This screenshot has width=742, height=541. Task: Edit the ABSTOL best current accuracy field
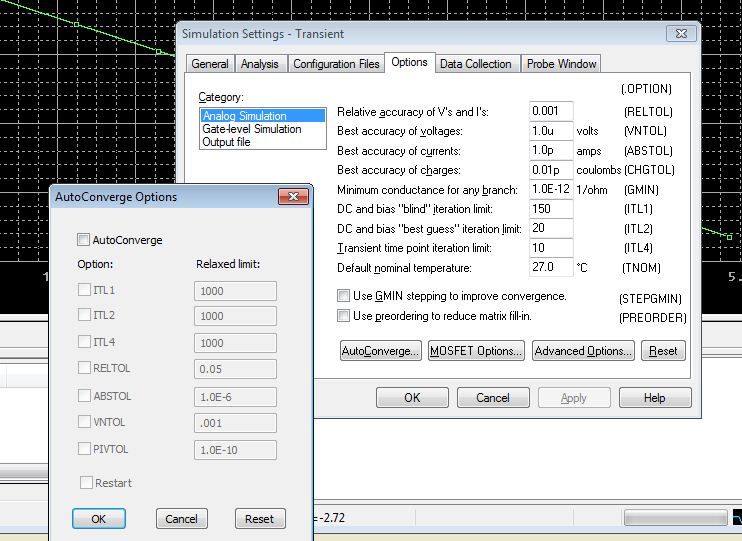pyautogui.click(x=551, y=150)
